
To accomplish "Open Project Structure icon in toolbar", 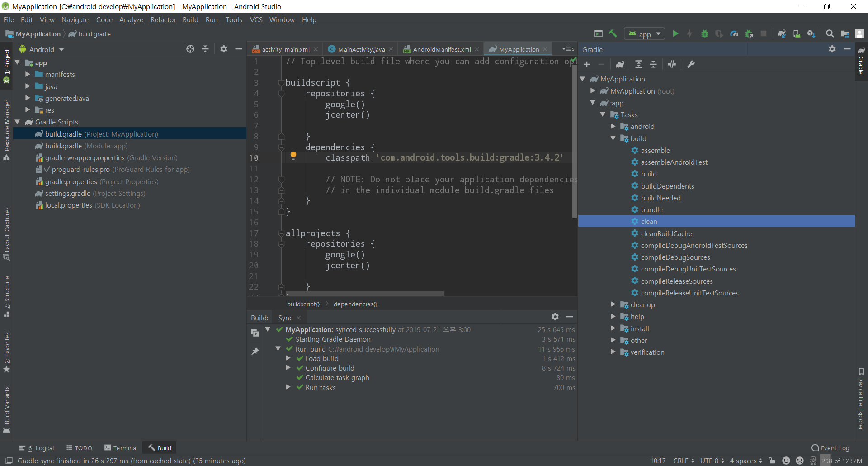I will click(845, 33).
